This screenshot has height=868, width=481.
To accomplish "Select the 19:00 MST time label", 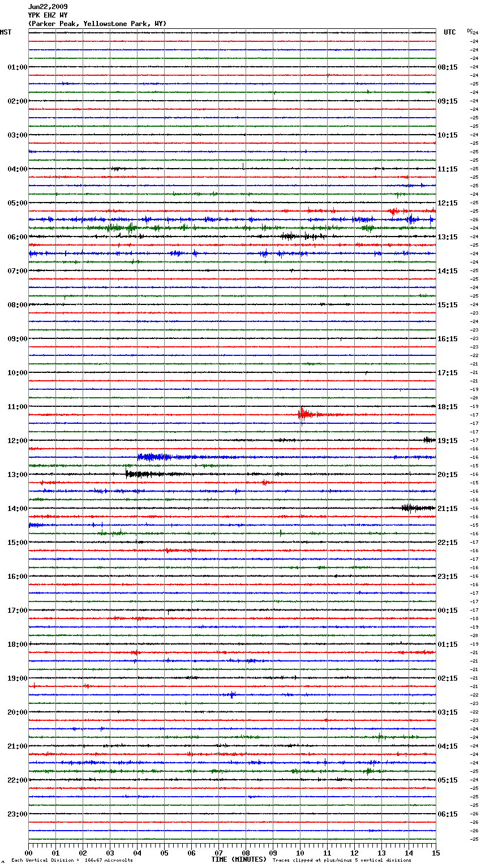I will click(18, 678).
